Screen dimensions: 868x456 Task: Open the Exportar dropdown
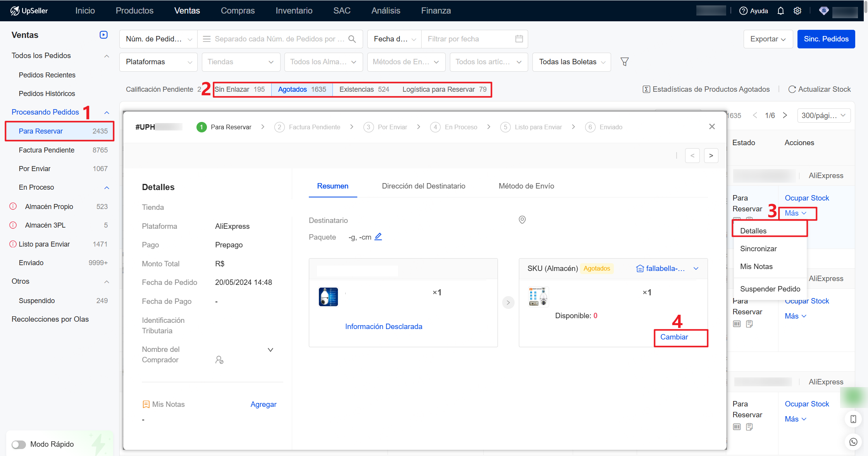[x=767, y=39]
